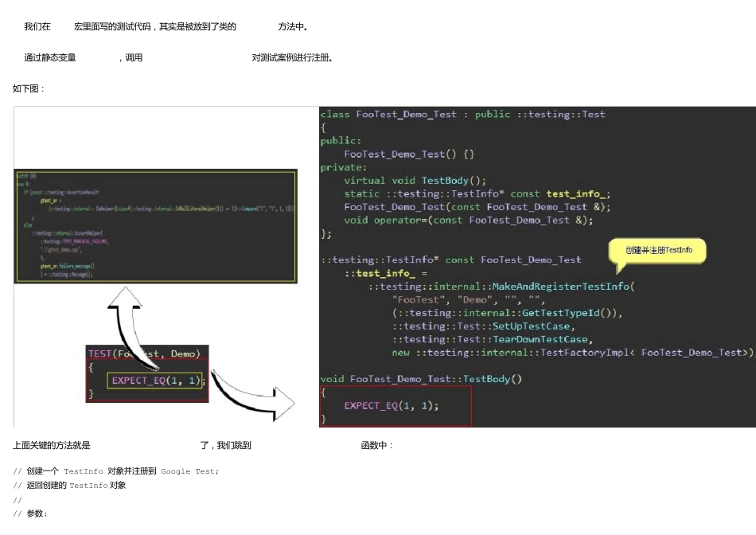This screenshot has height=535, width=756.
Task: Select the static test_info_ member declaration
Action: click(x=477, y=193)
